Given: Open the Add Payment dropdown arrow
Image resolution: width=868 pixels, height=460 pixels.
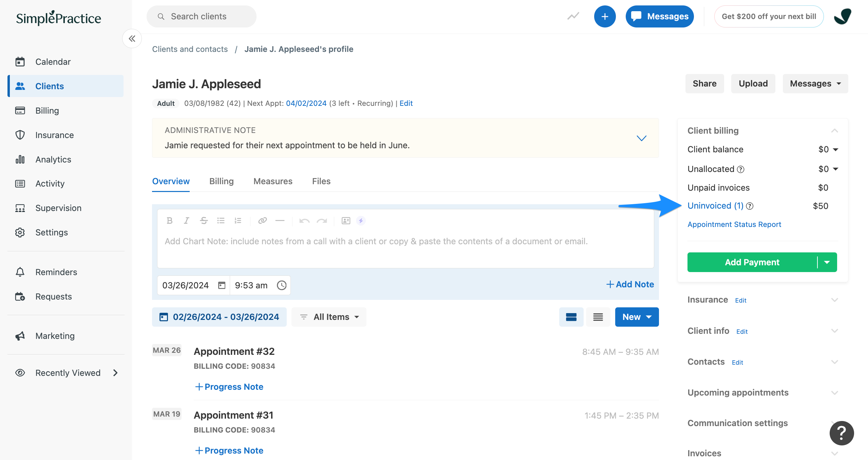Looking at the screenshot, I should (827, 262).
